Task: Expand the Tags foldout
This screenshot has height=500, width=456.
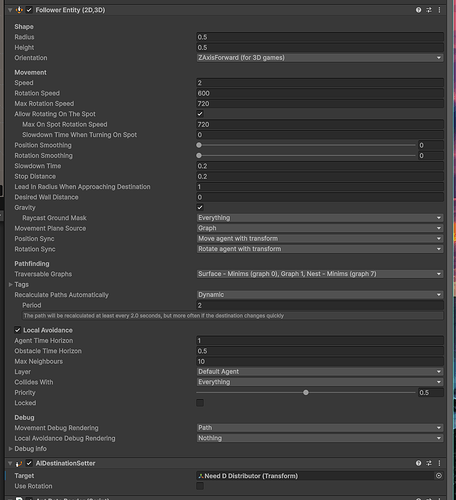Action: pos(10,284)
